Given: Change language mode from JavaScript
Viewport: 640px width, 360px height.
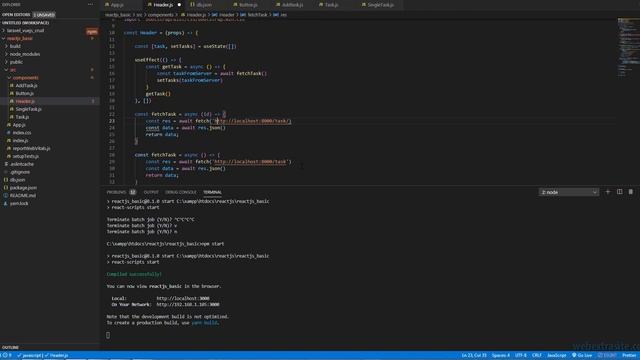Looking at the screenshot, I should click(x=556, y=356).
